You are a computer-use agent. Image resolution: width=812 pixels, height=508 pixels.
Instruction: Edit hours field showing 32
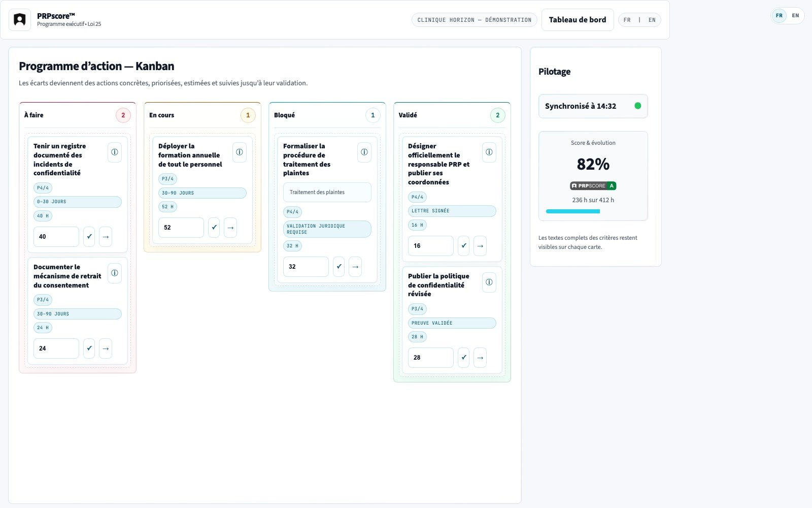(x=306, y=267)
